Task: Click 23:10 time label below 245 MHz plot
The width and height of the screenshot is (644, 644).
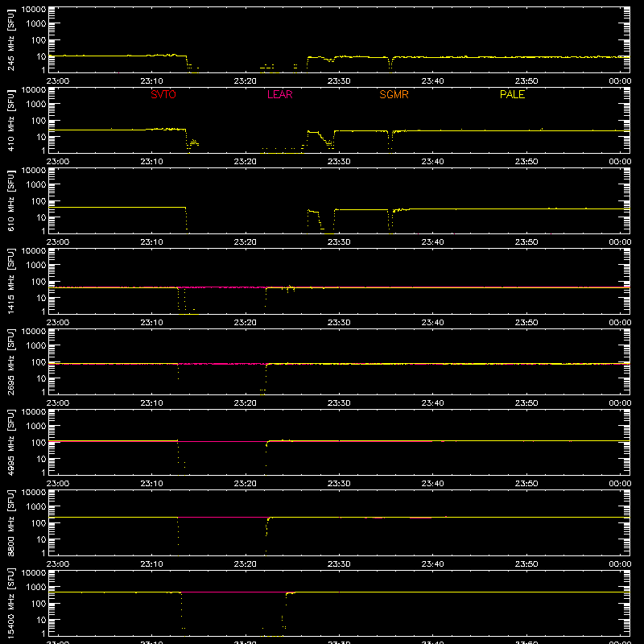Action: coord(151,81)
